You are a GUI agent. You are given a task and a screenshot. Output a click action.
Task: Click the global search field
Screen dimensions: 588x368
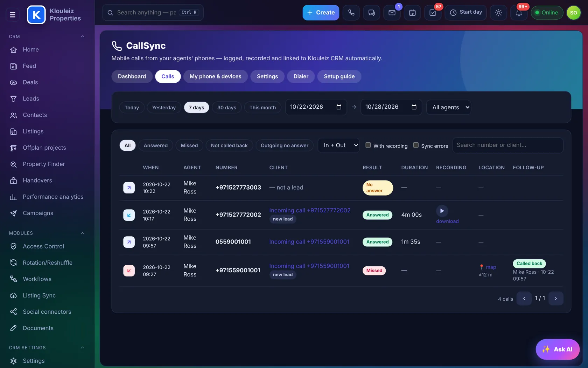coord(153,13)
